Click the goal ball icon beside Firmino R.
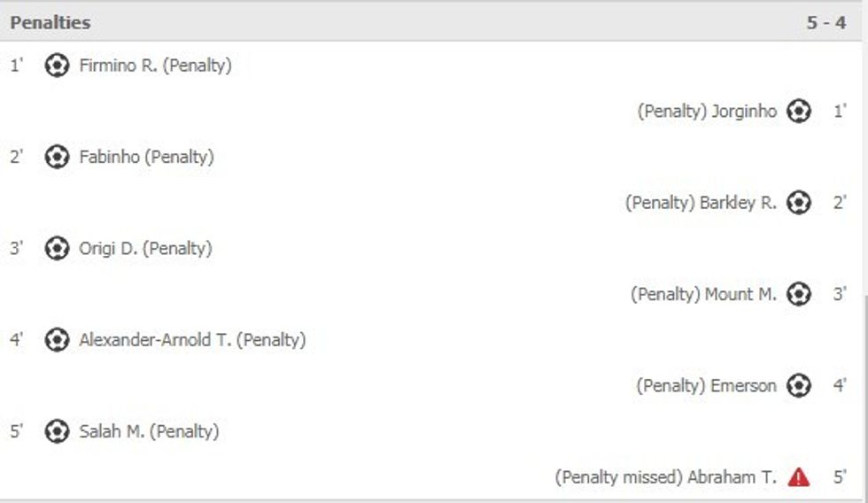This screenshot has width=868, height=503. tap(57, 66)
